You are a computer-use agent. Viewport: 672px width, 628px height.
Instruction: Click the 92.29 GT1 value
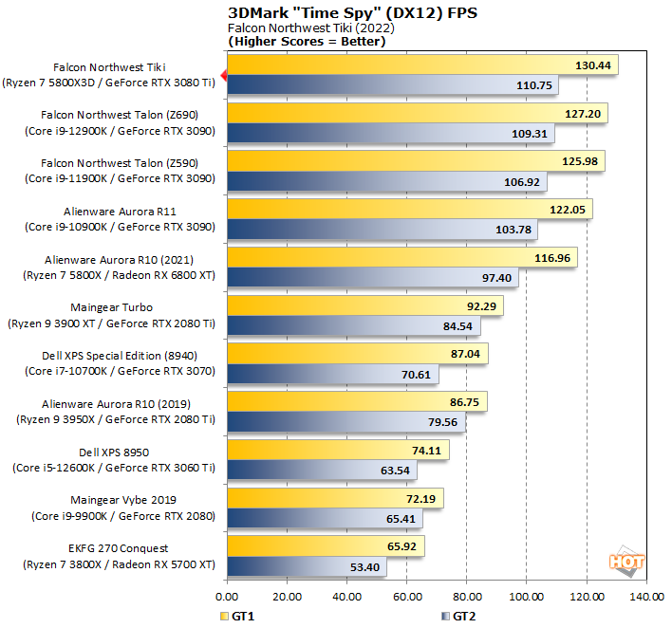[x=481, y=306]
